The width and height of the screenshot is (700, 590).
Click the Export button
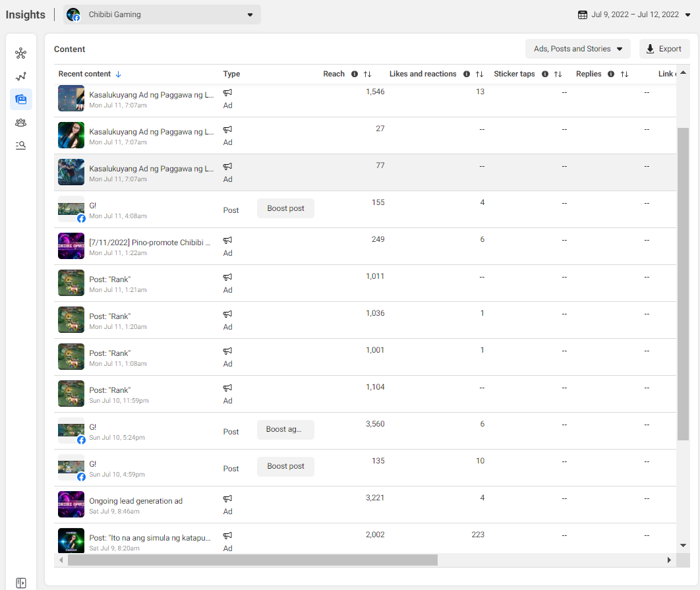point(664,49)
